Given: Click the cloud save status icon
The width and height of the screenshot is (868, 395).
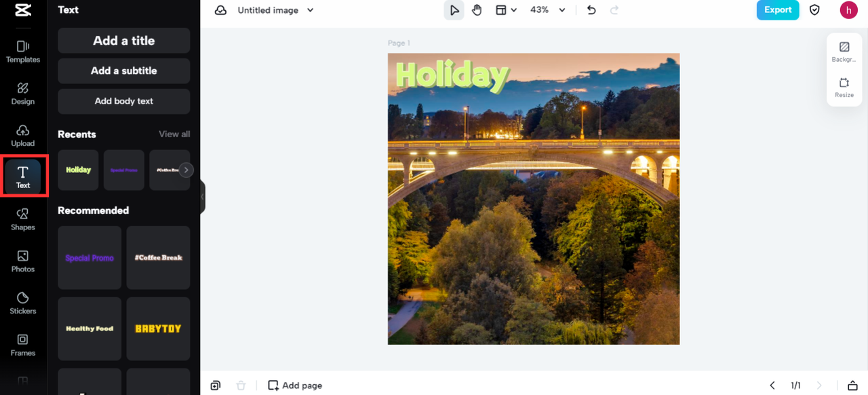Looking at the screenshot, I should pyautogui.click(x=220, y=10).
